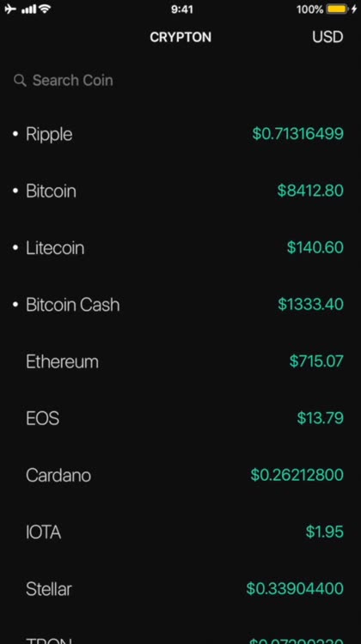Tap the search magnifier icon
Image resolution: width=361 pixels, height=644 pixels.
[20, 80]
